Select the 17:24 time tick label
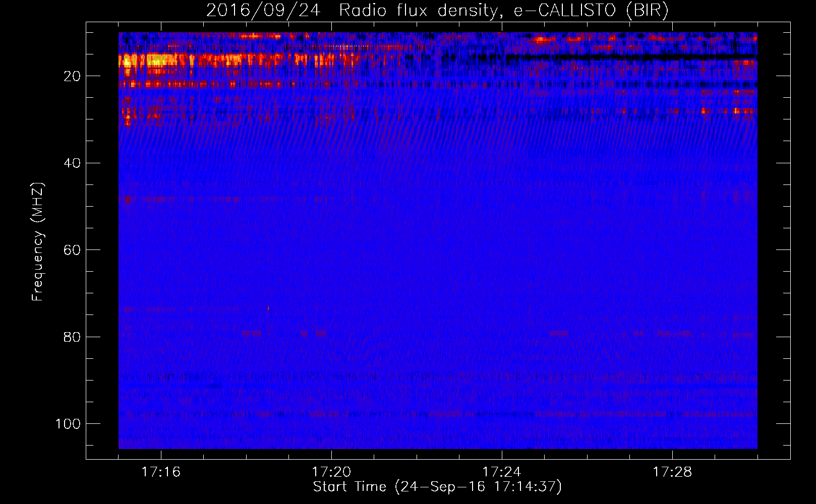The width and height of the screenshot is (816, 504). 502,472
